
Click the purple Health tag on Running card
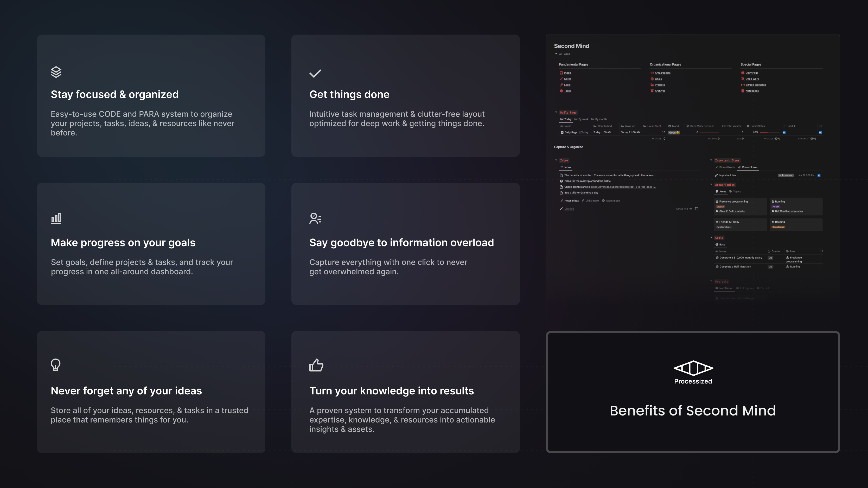click(776, 207)
